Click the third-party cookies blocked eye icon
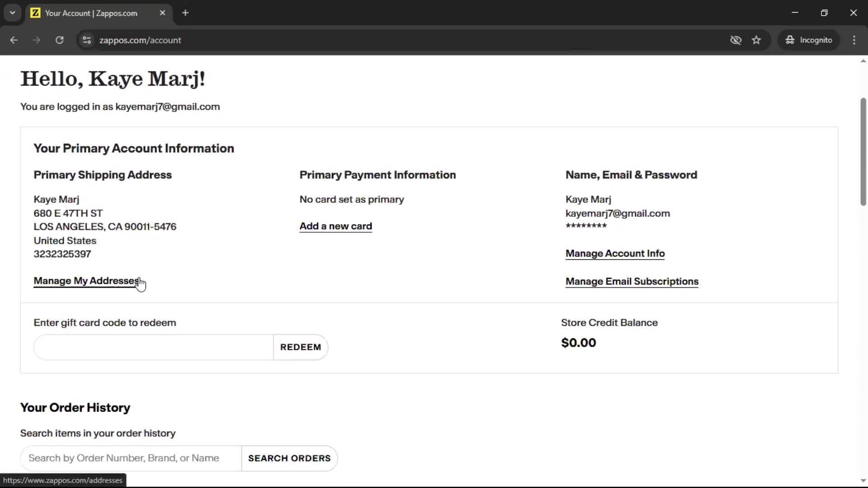 click(x=736, y=40)
